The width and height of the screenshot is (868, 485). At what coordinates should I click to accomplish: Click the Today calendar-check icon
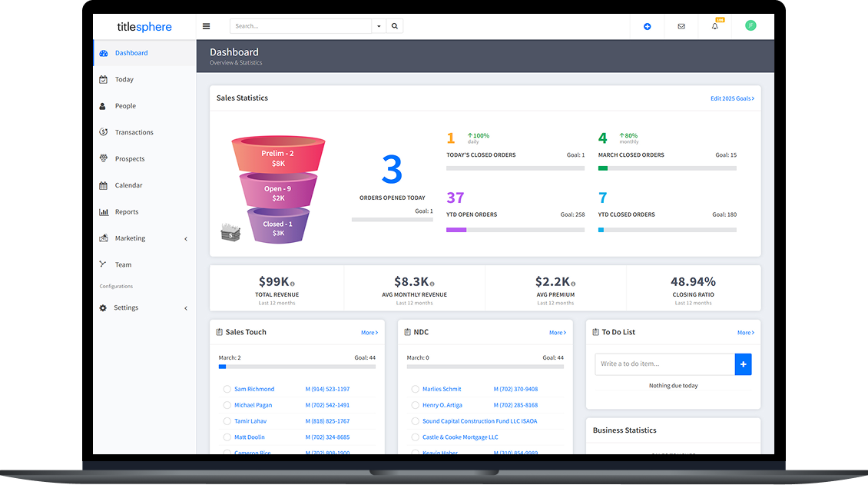[x=104, y=80]
